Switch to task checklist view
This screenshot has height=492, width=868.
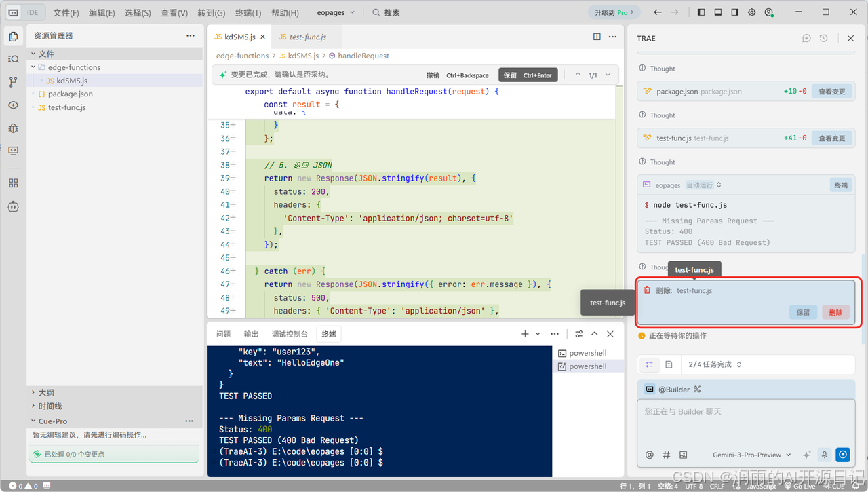pos(650,364)
